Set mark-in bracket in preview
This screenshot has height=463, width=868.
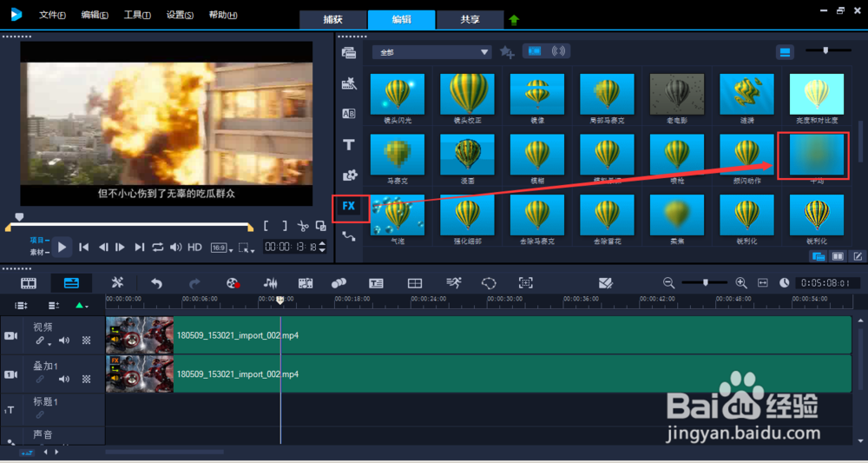click(266, 225)
